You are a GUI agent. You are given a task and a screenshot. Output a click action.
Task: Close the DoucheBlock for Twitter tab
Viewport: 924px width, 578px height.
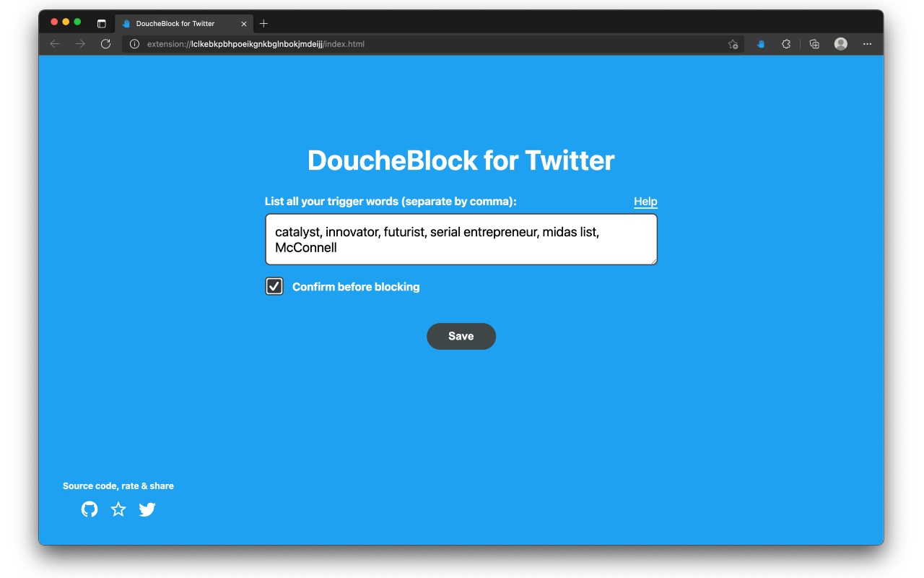pyautogui.click(x=244, y=23)
